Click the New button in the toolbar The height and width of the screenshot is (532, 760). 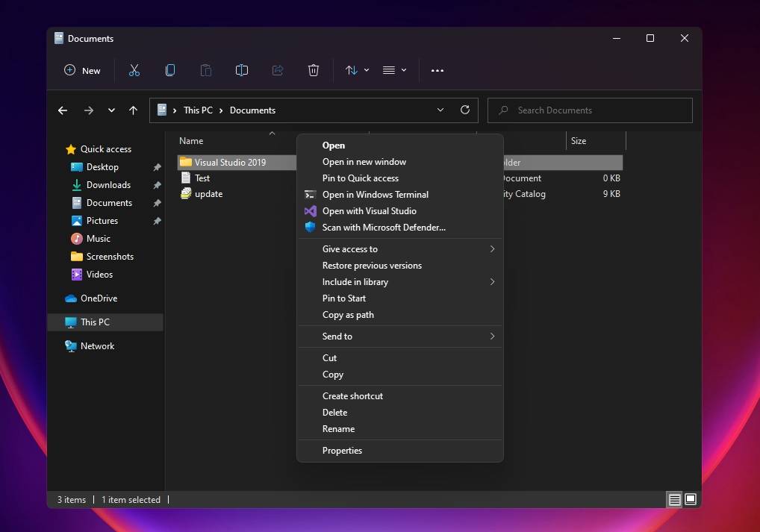82,70
